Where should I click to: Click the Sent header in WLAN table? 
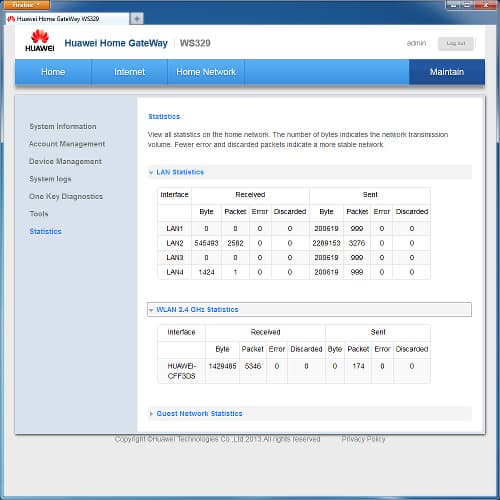point(378,332)
